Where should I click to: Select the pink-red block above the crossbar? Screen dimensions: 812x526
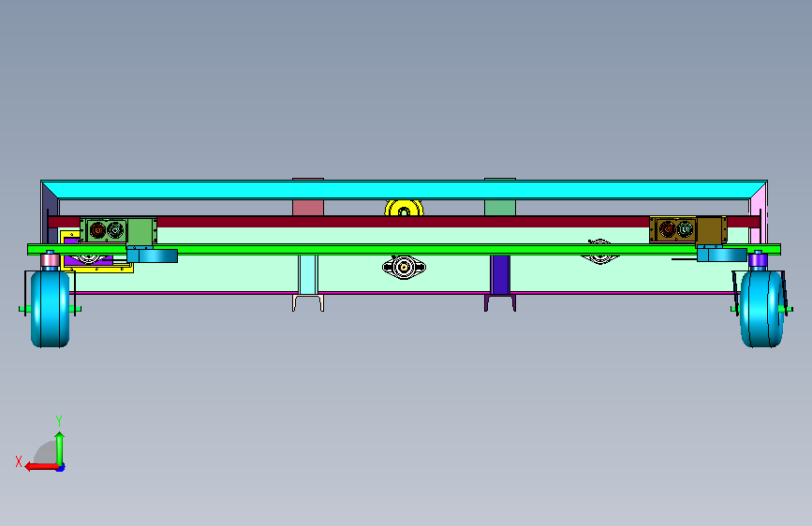point(308,208)
